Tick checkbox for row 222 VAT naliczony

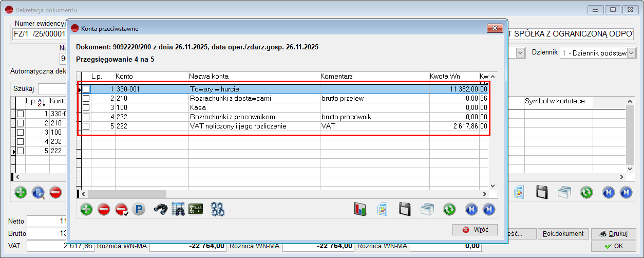86,126
